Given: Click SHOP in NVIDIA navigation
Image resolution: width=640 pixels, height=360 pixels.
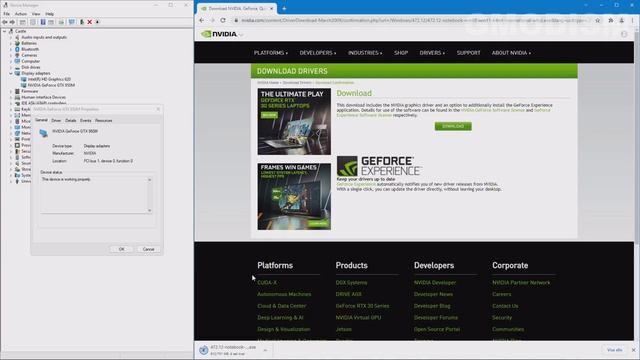Looking at the screenshot, I should click(x=401, y=53).
